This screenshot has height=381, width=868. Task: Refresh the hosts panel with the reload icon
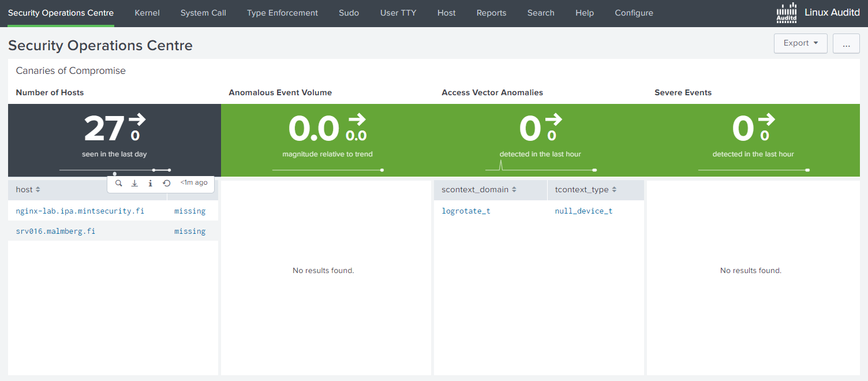coord(166,182)
